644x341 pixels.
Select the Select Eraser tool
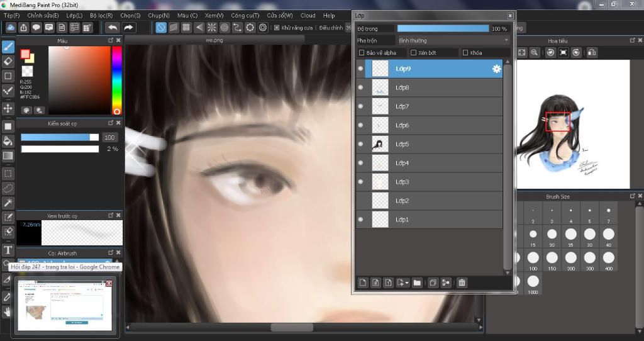pyautogui.click(x=8, y=232)
